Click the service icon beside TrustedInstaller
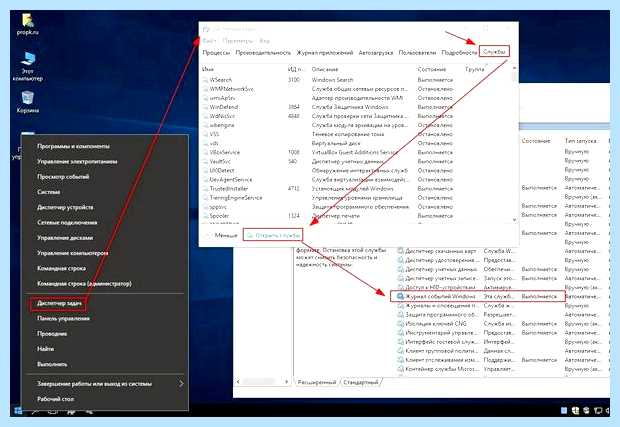The image size is (620, 427). click(x=205, y=189)
